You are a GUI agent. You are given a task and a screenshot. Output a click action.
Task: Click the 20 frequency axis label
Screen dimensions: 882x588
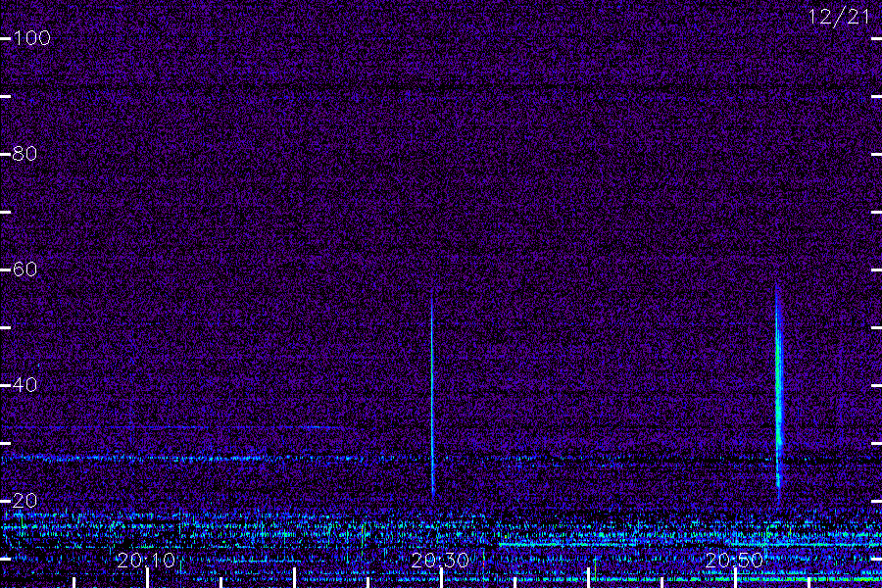24,500
